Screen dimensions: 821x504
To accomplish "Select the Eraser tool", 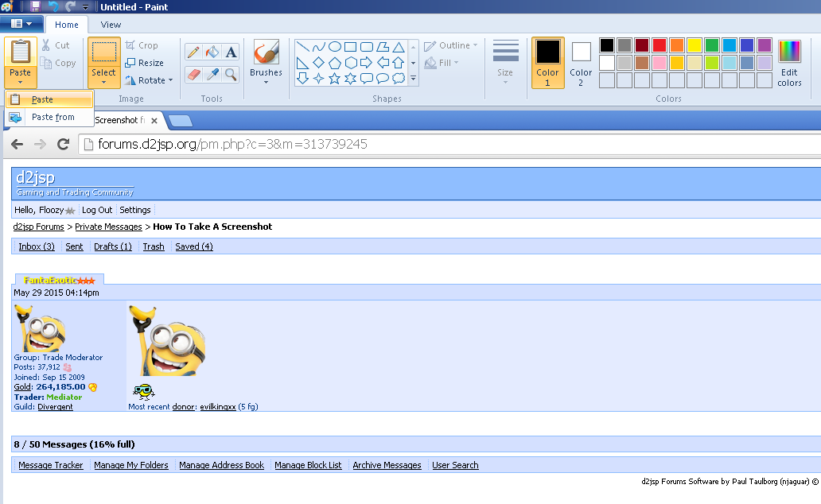I will click(193, 74).
